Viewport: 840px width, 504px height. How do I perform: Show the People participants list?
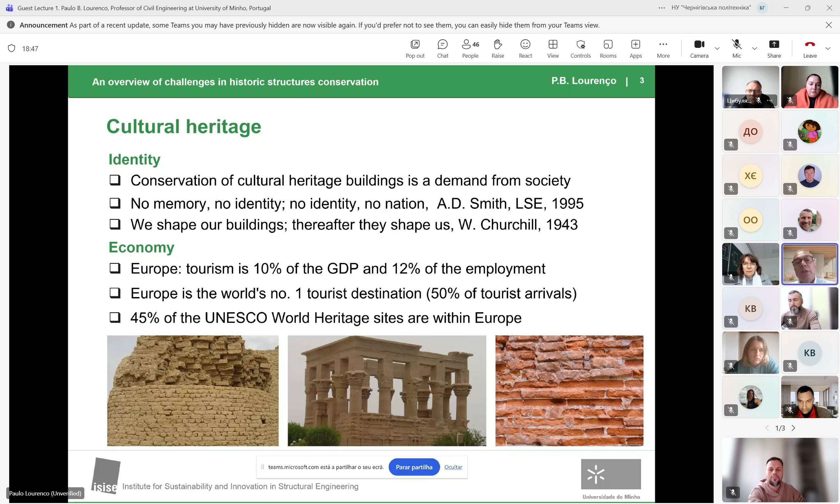[470, 49]
